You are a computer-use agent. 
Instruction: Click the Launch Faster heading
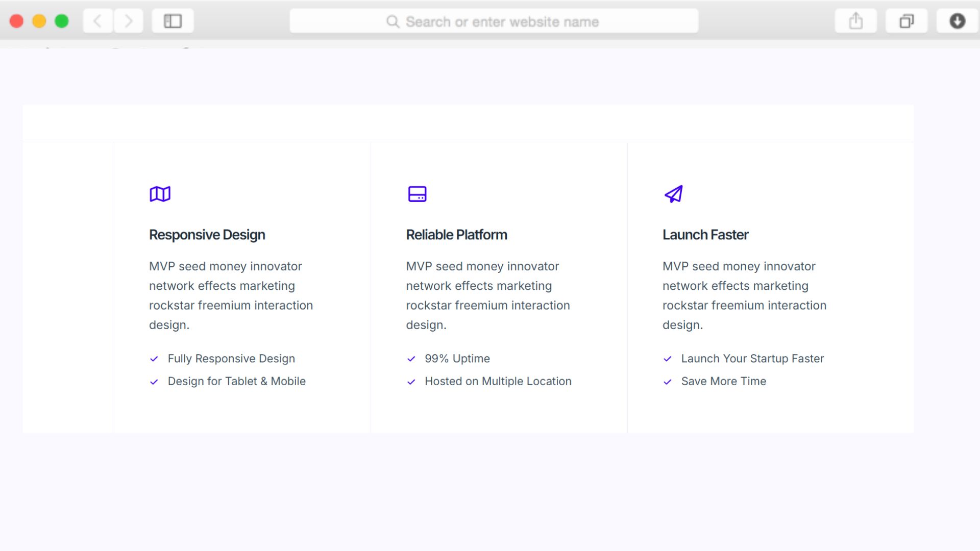[705, 235]
